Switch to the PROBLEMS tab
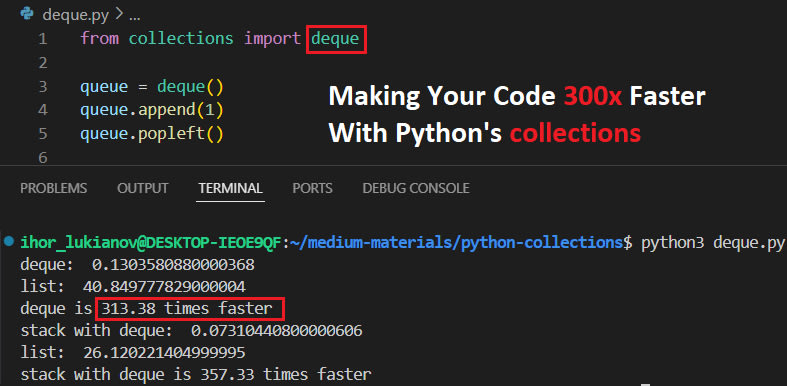 54,188
